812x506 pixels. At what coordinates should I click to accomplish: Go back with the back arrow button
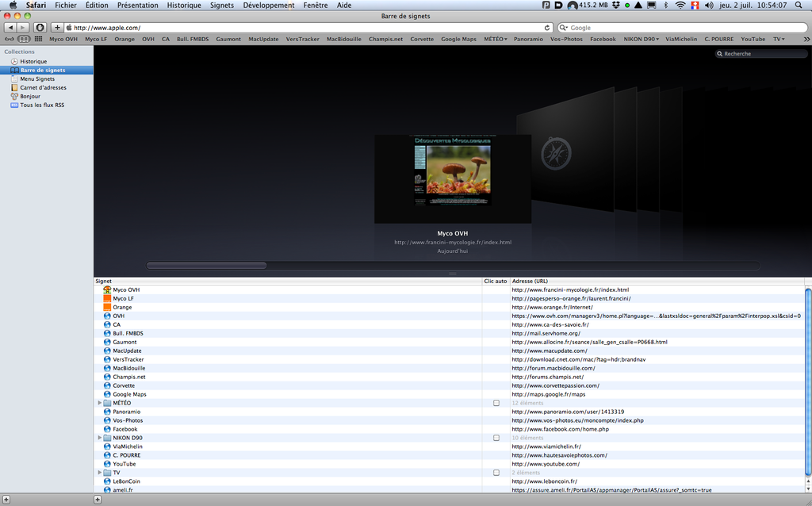coord(10,28)
